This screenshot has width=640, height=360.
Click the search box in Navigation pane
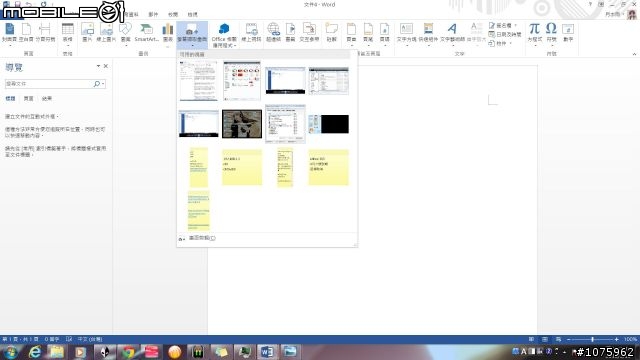click(x=49, y=84)
